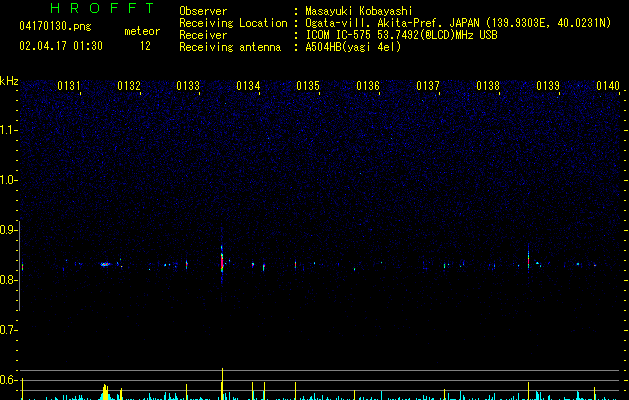This screenshot has width=629, height=400.
Task: Click the Receiver label
Action: 203,35
